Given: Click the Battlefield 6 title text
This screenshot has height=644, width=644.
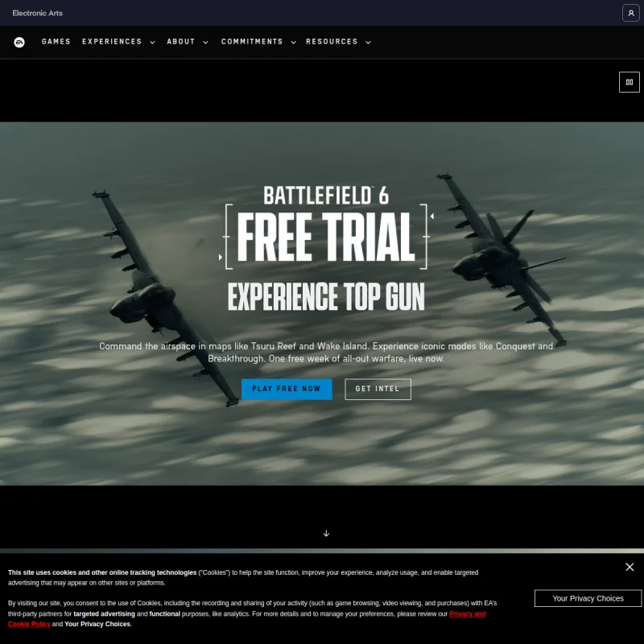Looking at the screenshot, I should (x=326, y=196).
